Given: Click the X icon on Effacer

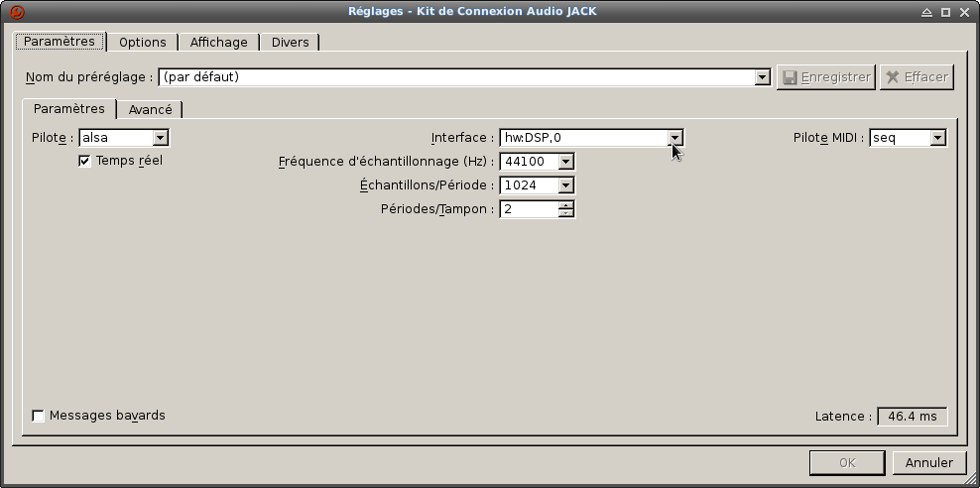Looking at the screenshot, I should pos(893,77).
